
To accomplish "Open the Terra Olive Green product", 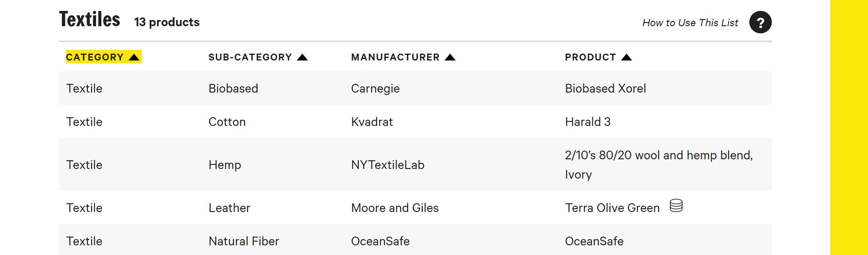I will [612, 208].
